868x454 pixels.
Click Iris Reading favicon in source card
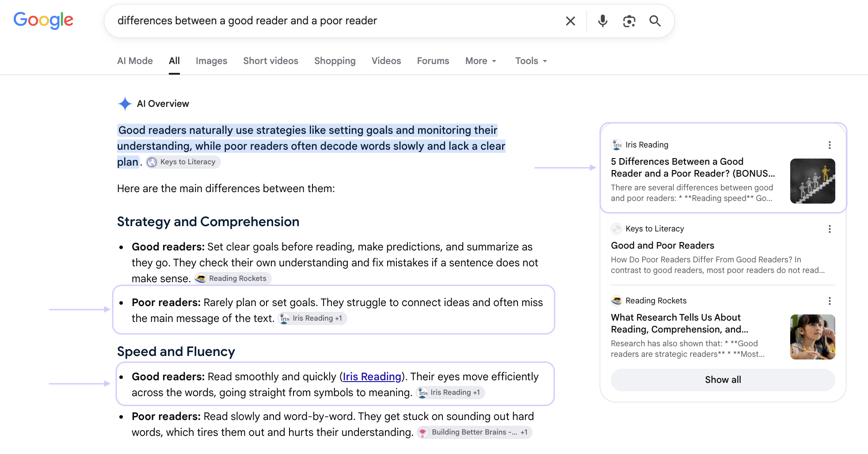[617, 145]
